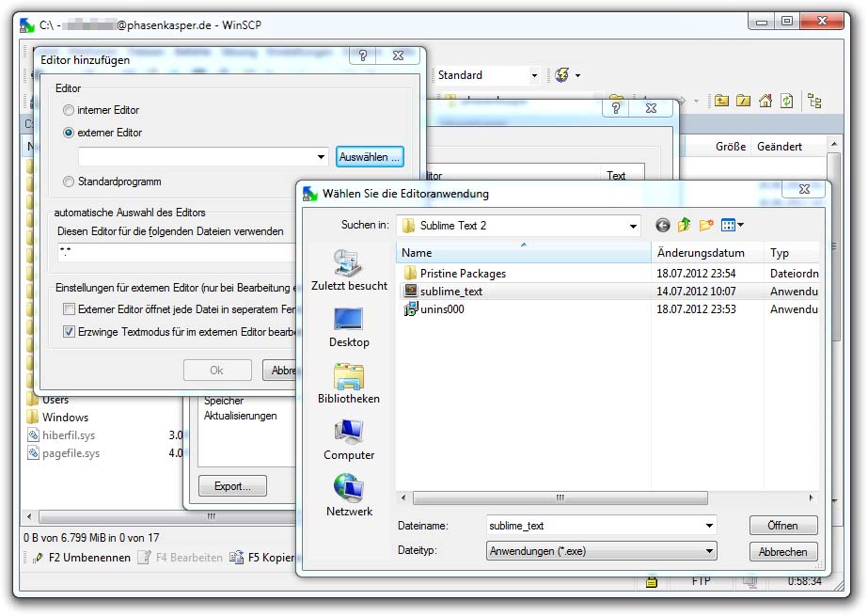The width and height of the screenshot is (868, 616).
Task: Click the parent directory toolbar icon
Action: [721, 101]
